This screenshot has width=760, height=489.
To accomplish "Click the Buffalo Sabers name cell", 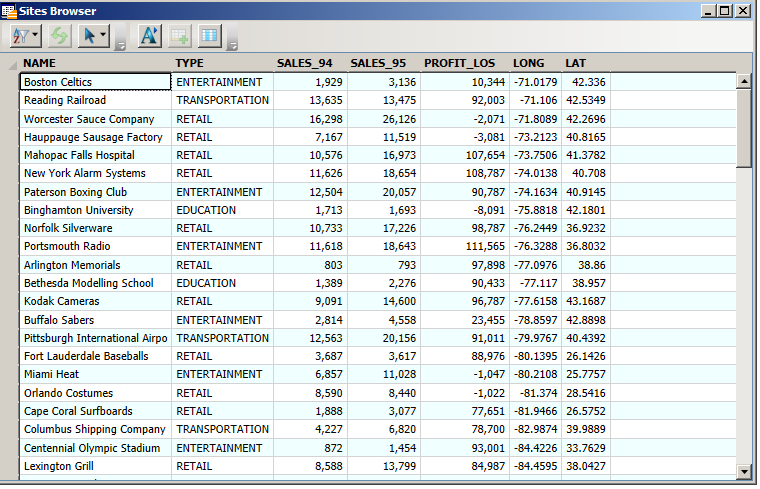I will (95, 320).
